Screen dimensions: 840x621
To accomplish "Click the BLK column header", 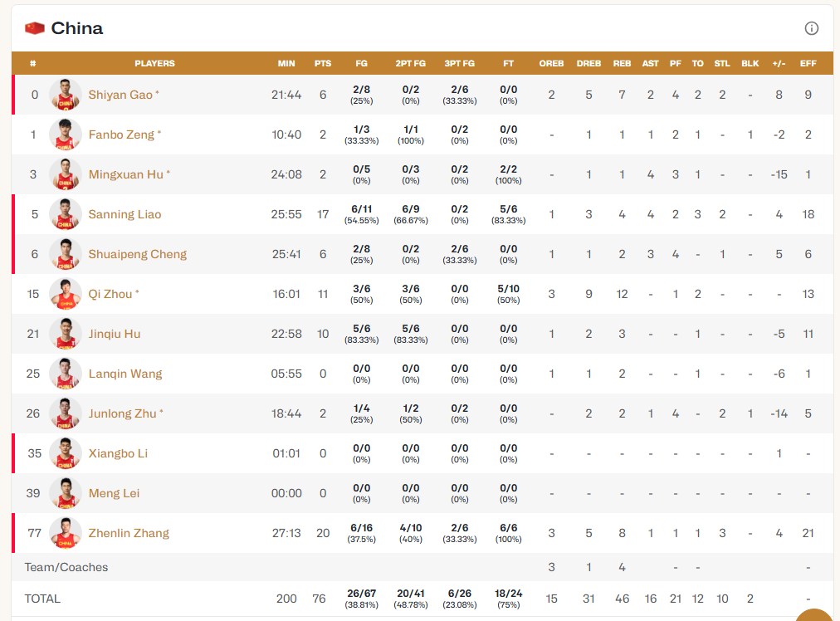I will pyautogui.click(x=750, y=63).
